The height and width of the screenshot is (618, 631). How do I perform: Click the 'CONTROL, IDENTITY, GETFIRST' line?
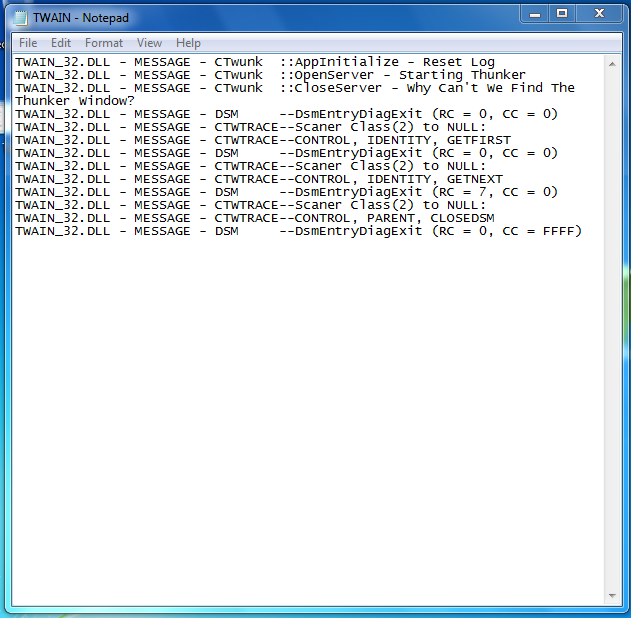point(263,140)
